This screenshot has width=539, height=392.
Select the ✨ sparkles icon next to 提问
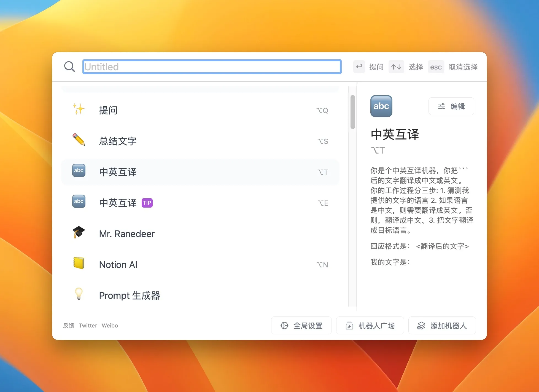tap(79, 110)
